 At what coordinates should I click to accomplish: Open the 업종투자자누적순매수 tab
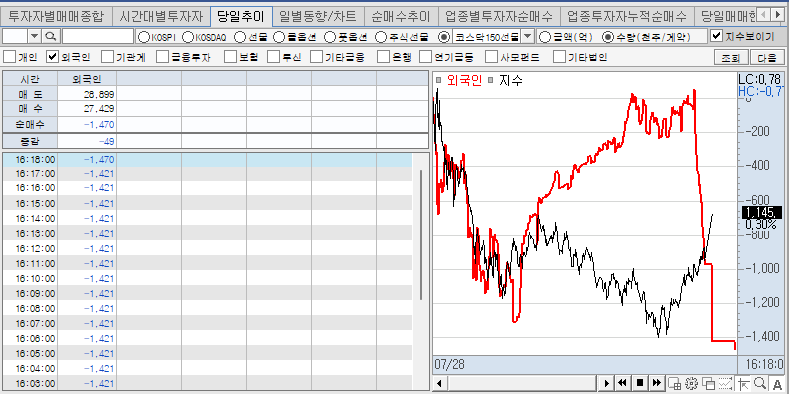point(626,17)
